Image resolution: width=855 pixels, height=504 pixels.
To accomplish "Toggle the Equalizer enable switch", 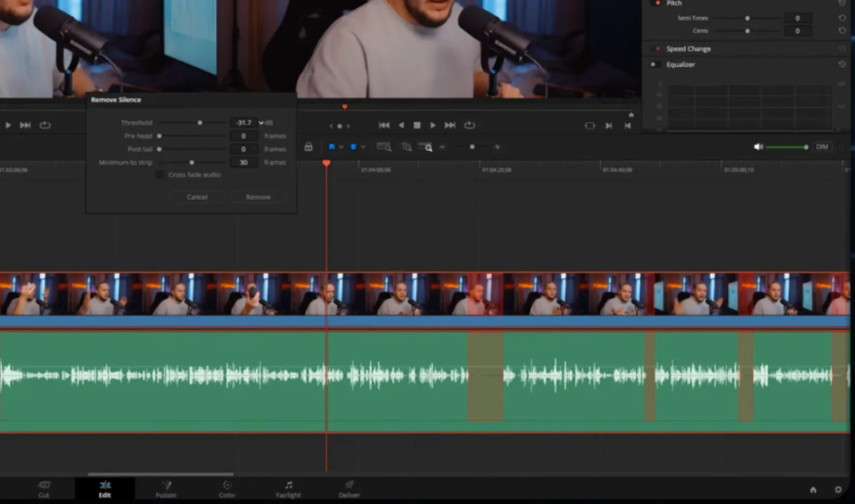I will 655,65.
